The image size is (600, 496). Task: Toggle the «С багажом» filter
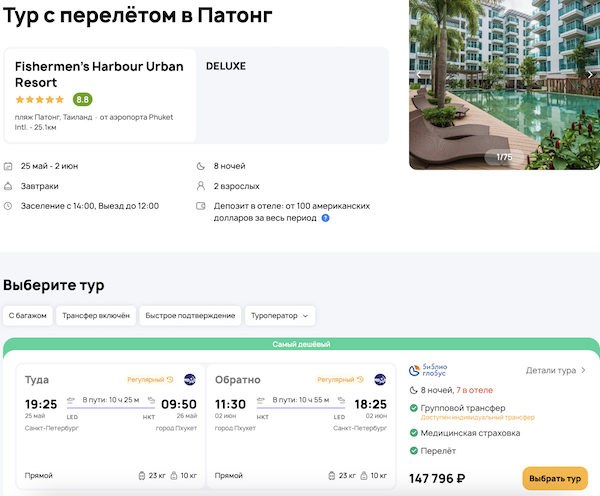pos(28,315)
